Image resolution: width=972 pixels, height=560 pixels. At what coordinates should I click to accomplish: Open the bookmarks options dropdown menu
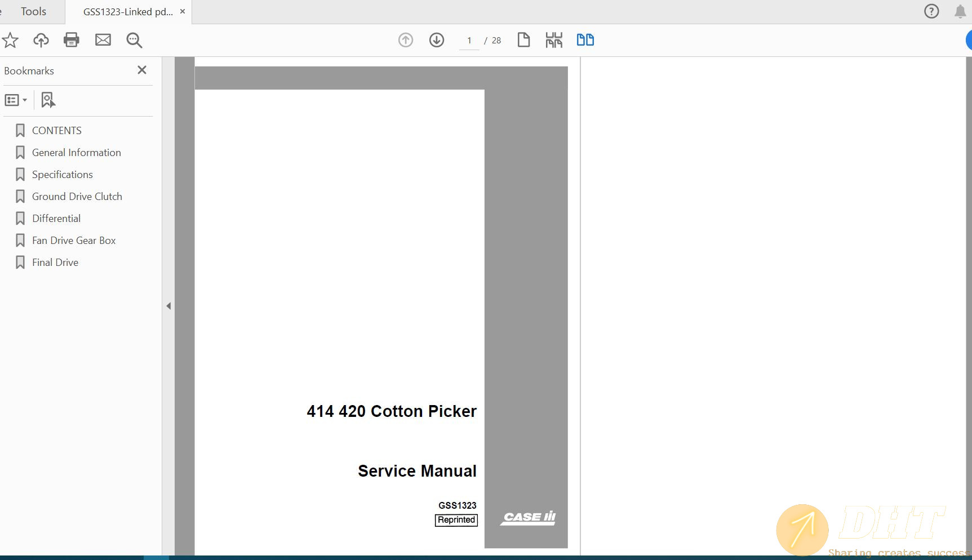point(16,100)
